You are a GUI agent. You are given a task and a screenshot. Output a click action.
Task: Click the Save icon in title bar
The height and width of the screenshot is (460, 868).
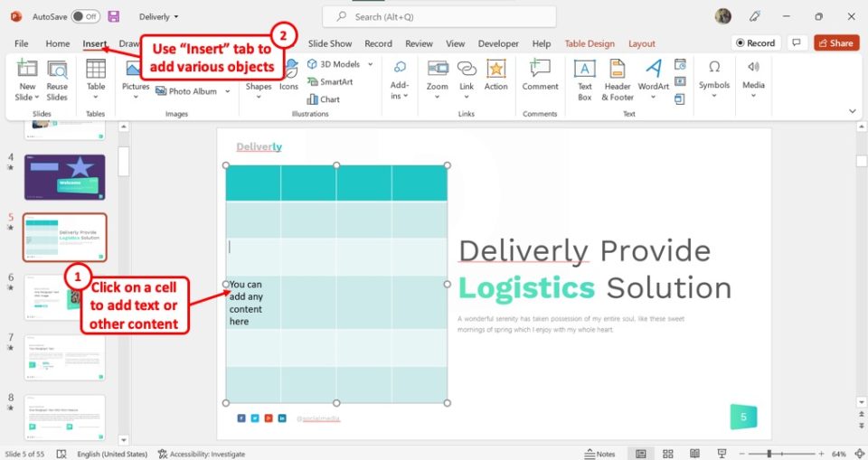click(114, 16)
